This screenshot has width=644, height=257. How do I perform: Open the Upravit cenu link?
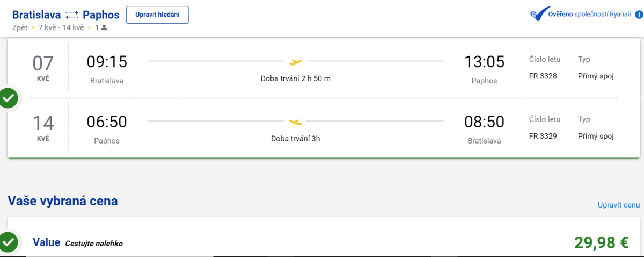(619, 205)
